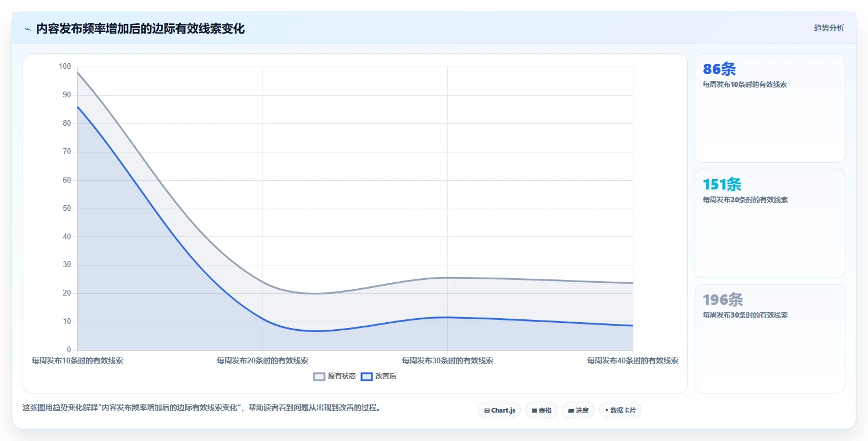Click y-axis value 20
Image resolution: width=868 pixels, height=441 pixels.
tap(67, 293)
